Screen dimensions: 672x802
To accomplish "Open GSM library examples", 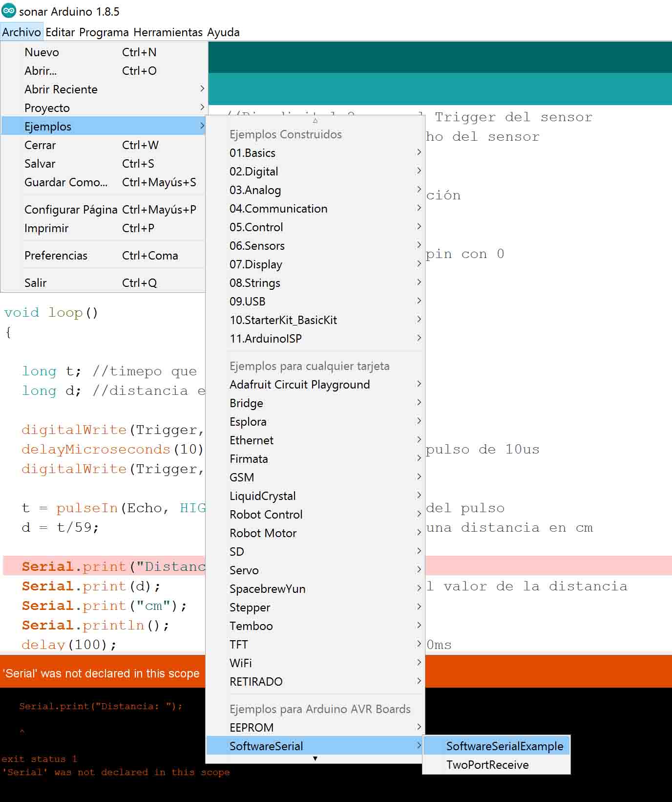I will click(315, 477).
